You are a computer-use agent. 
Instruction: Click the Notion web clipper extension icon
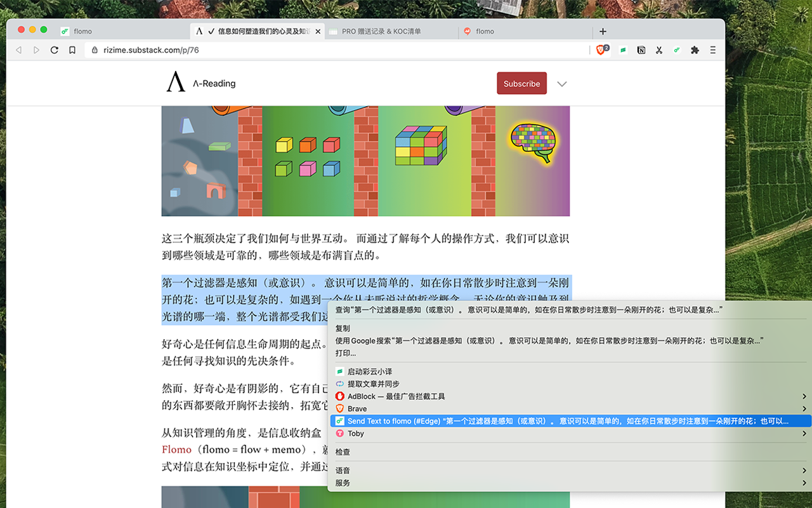tap(641, 50)
